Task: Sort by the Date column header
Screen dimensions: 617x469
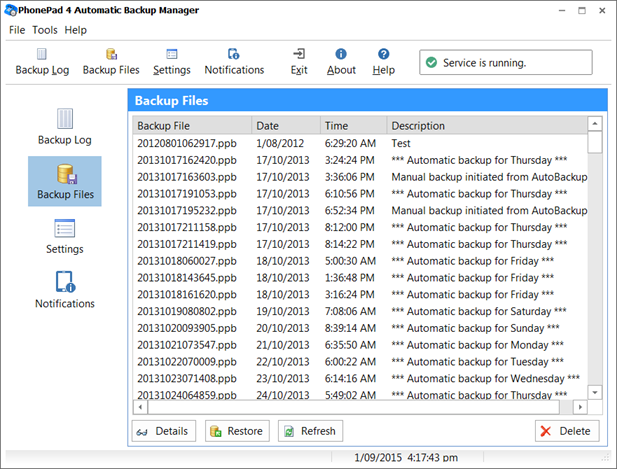Action: pyautogui.click(x=286, y=126)
